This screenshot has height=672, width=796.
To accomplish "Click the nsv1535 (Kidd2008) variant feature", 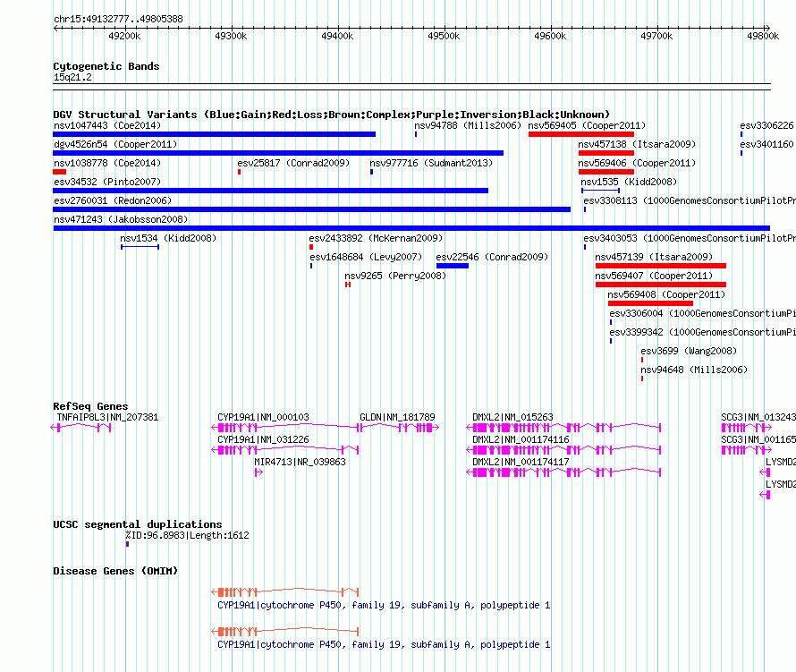I will point(600,191).
